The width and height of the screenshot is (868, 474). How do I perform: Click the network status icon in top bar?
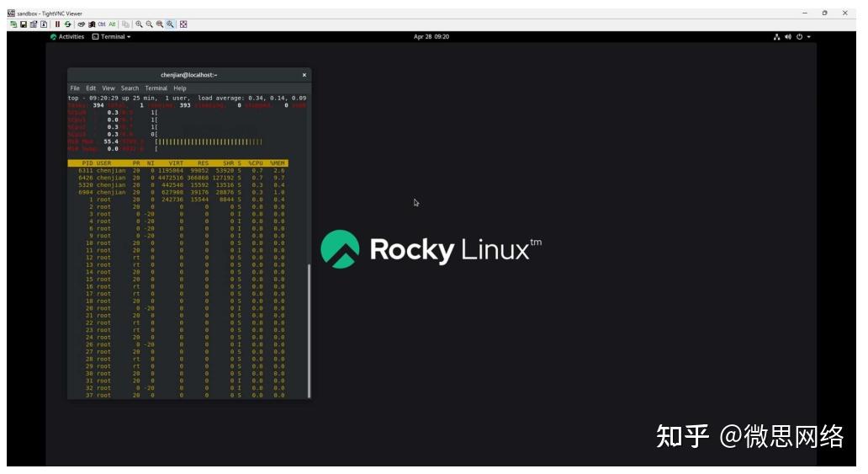click(776, 36)
